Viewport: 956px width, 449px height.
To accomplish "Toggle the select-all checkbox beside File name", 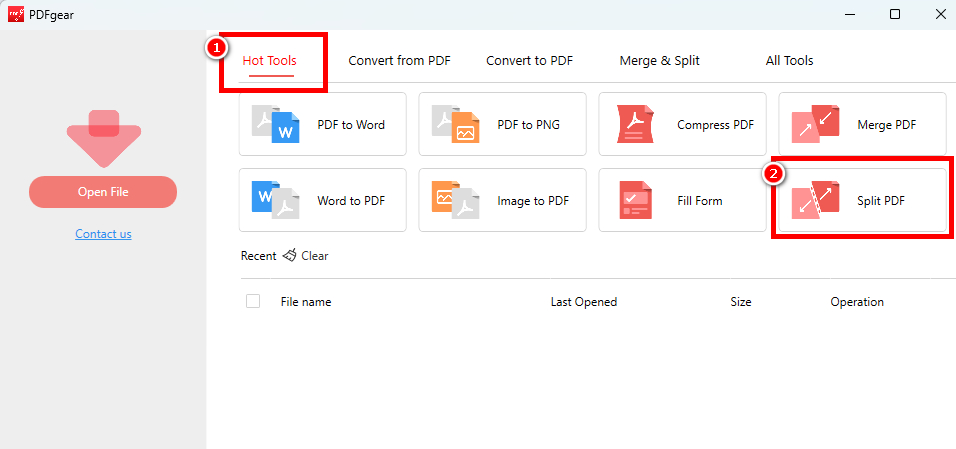I will 253,301.
